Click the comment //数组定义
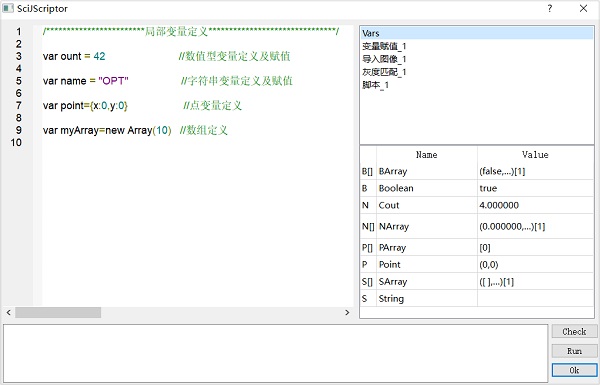This screenshot has width=600, height=385. (204, 130)
